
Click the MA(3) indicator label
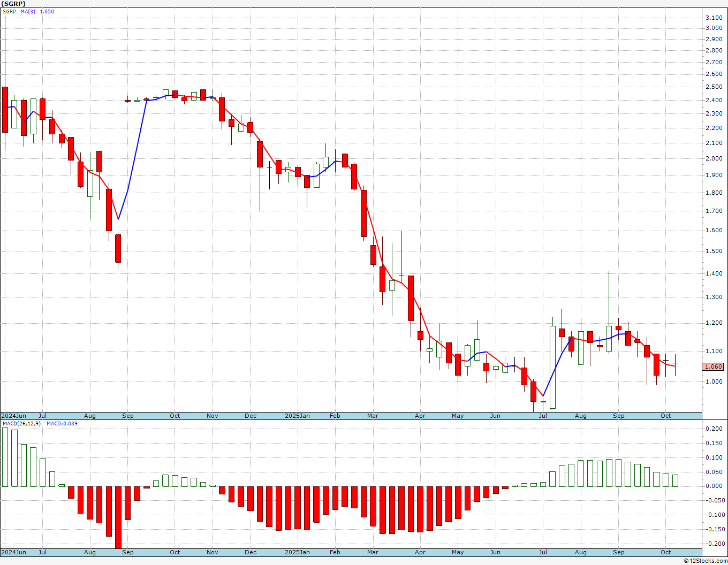(x=28, y=12)
